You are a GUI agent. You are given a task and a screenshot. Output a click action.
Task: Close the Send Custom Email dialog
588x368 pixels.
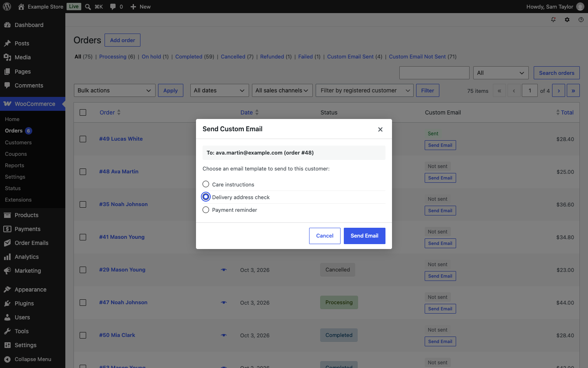tap(380, 129)
